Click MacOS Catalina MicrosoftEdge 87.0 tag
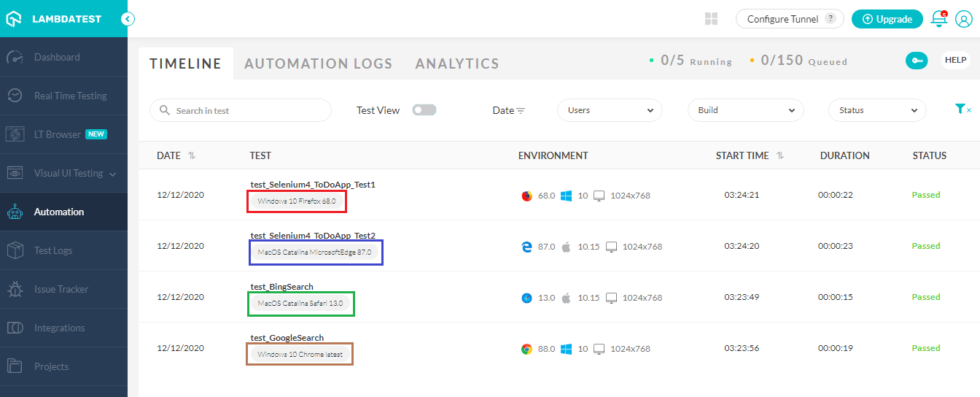The height and width of the screenshot is (397, 980). pos(314,252)
